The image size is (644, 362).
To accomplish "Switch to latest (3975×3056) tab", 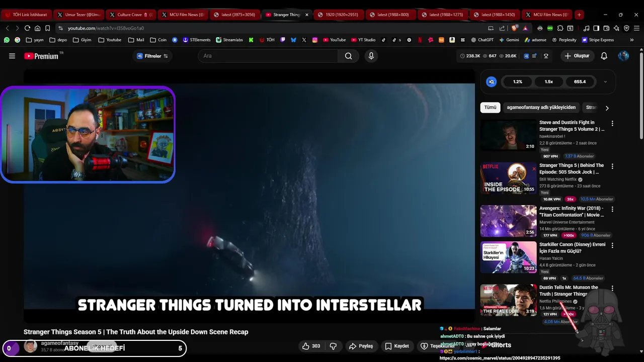I will pyautogui.click(x=235, y=15).
